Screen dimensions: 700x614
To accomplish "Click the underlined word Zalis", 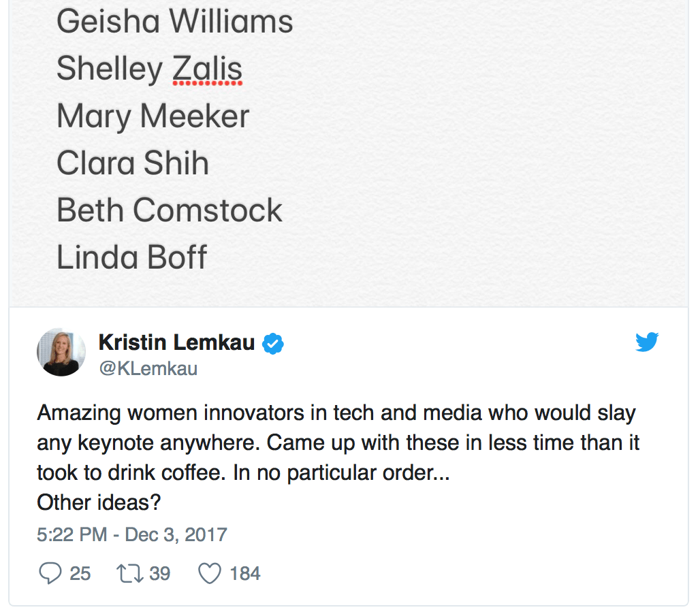I will pyautogui.click(x=207, y=69).
